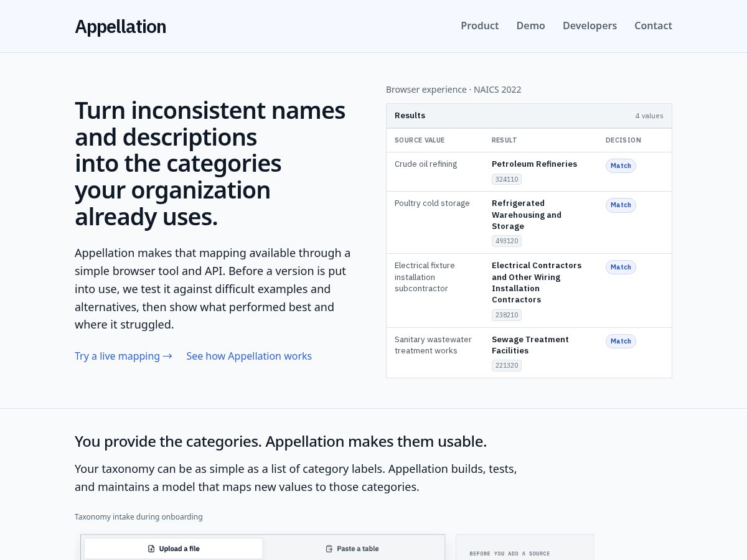Image resolution: width=747 pixels, height=560 pixels.
Task: Click Refrigerated Warehousing and Storage result
Action: pyautogui.click(x=527, y=215)
